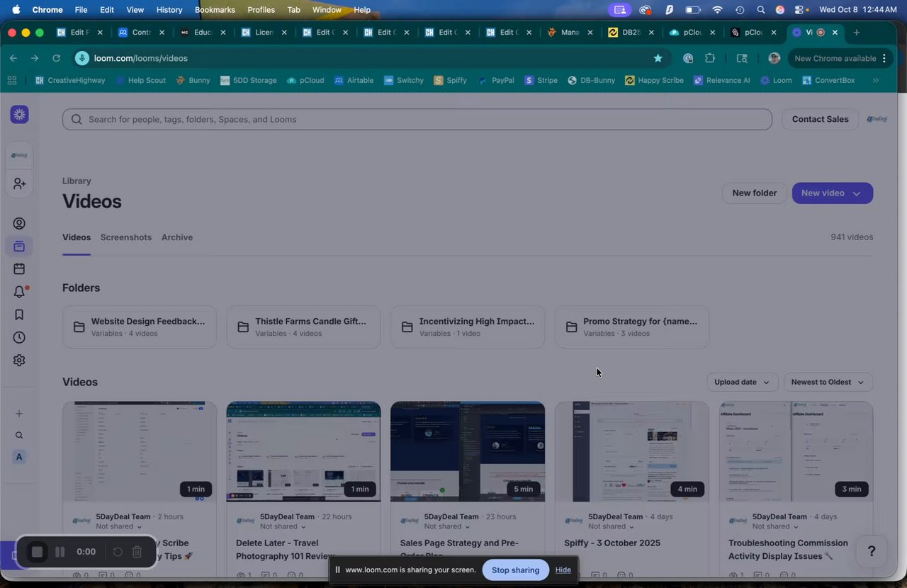Click the invite teammates icon in sidebar

point(19,183)
